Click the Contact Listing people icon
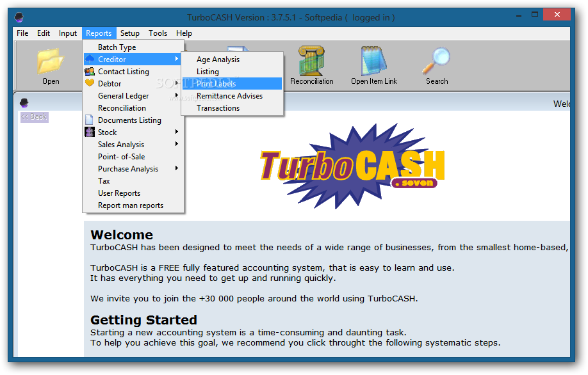This screenshot has height=375, width=588. [90, 71]
